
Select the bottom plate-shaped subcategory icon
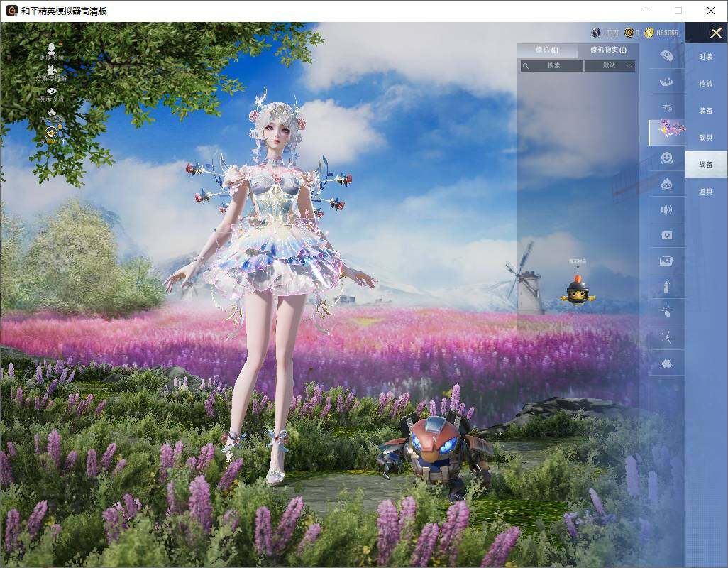pyautogui.click(x=666, y=363)
